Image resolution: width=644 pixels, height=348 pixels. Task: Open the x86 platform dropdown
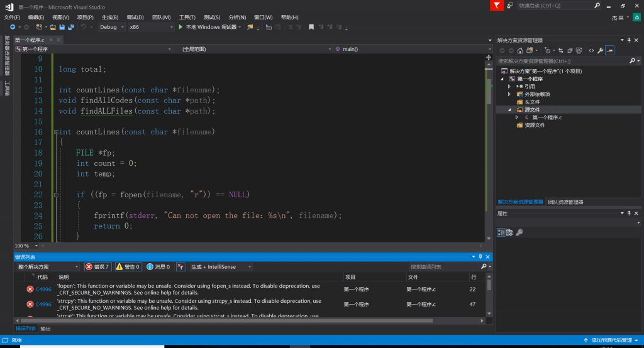pos(151,27)
